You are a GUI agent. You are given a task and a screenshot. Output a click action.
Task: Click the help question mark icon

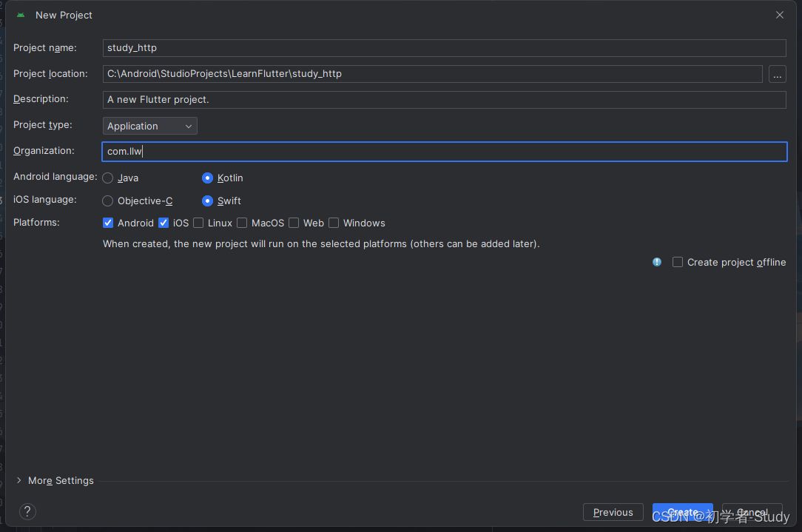coord(27,511)
